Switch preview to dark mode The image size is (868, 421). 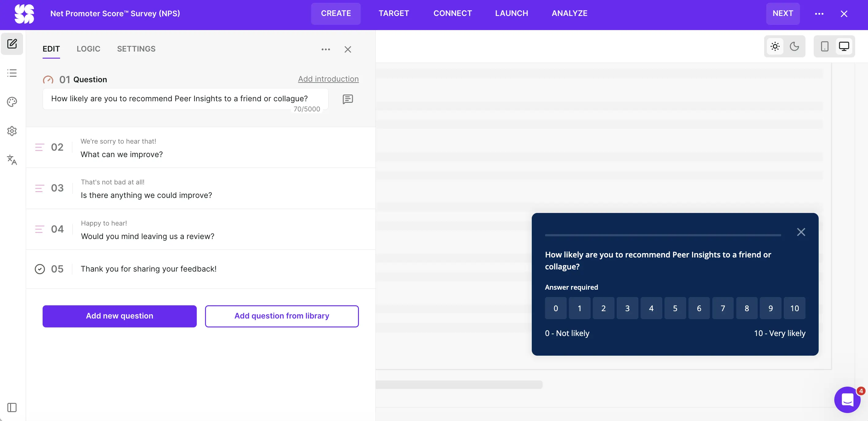(x=794, y=46)
